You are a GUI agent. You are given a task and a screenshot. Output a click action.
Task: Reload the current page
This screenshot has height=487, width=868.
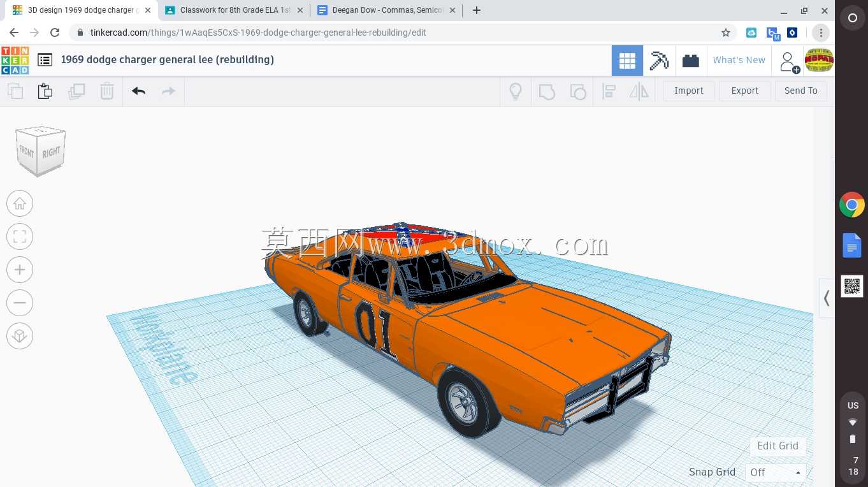point(55,33)
